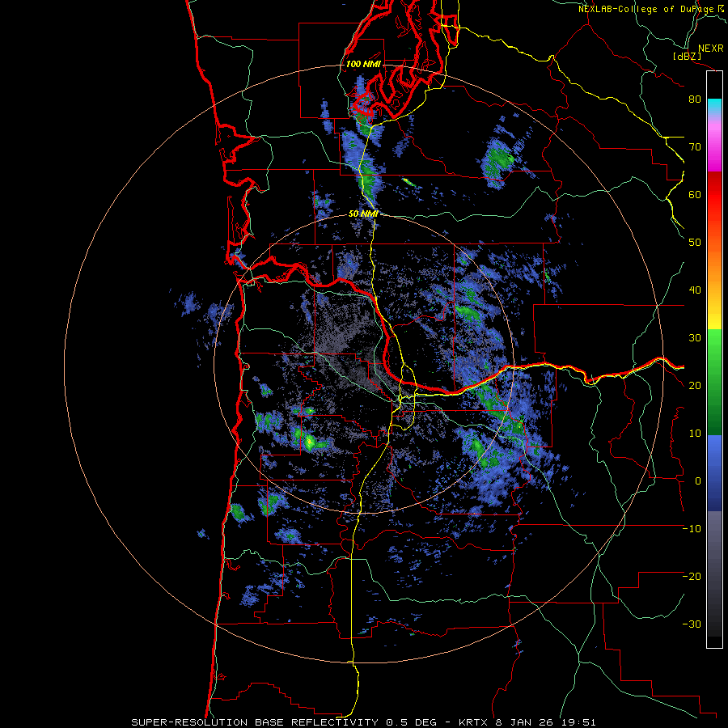The width and height of the screenshot is (728, 728).
Task: Click the [dBZ] unit label
Action: [687, 57]
